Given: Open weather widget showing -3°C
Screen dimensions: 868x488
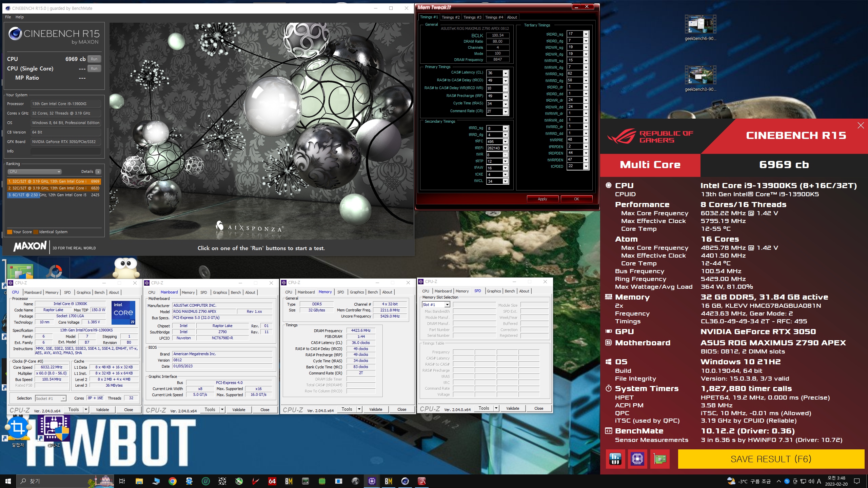Looking at the screenshot, I should point(749,481).
